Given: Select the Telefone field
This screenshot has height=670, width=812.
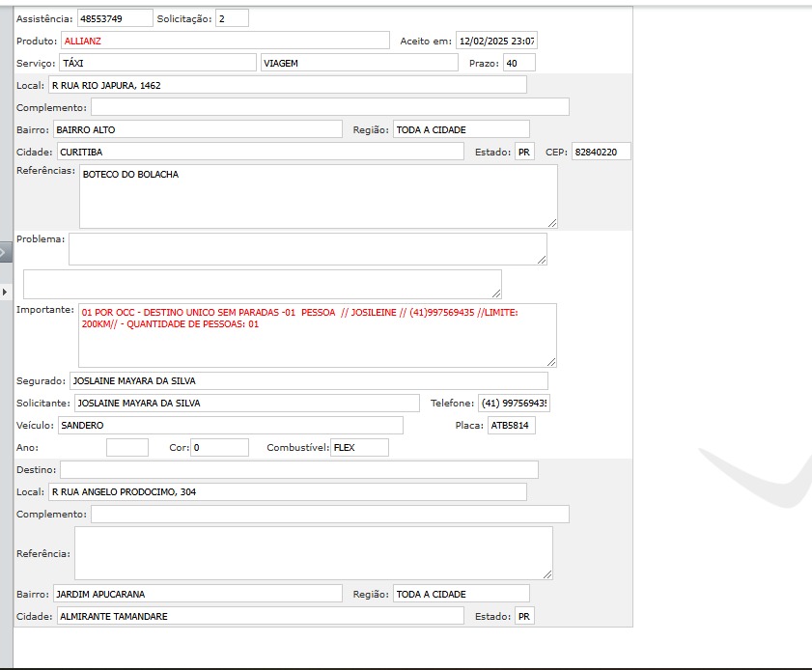Looking at the screenshot, I should point(514,404).
